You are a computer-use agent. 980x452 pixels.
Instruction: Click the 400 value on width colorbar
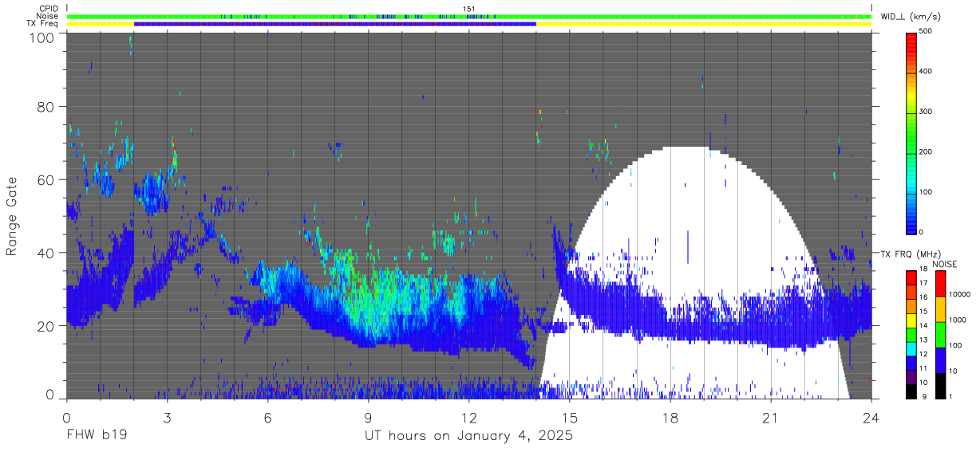pyautogui.click(x=927, y=72)
